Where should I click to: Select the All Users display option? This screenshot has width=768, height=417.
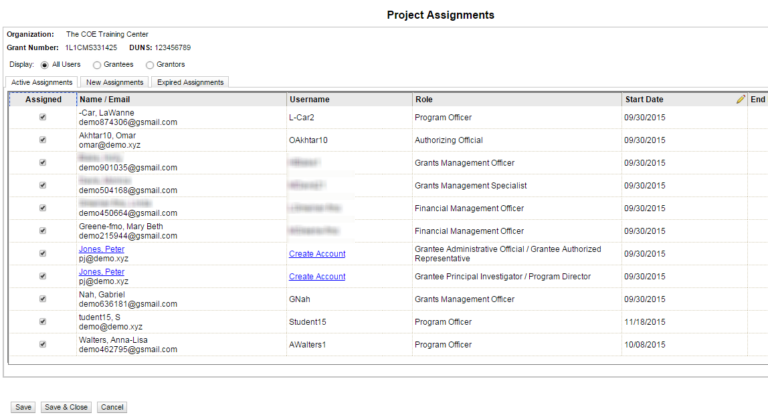tap(44, 65)
